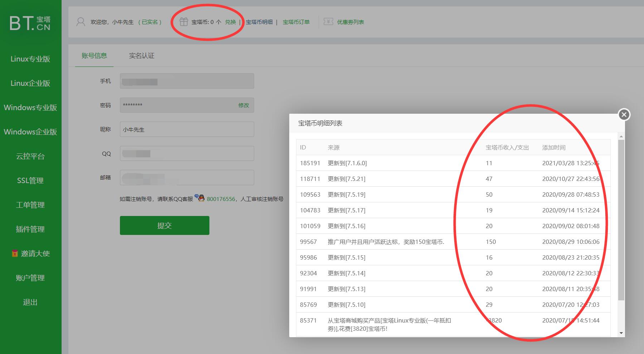Click the 更新到[7.5.17] source cell

coord(347,210)
